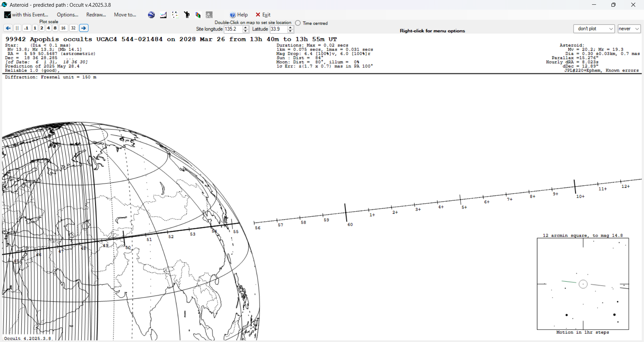Image resolution: width=644 pixels, height=342 pixels.
Task: Increase Latitude with up spinner
Action: pos(290,27)
